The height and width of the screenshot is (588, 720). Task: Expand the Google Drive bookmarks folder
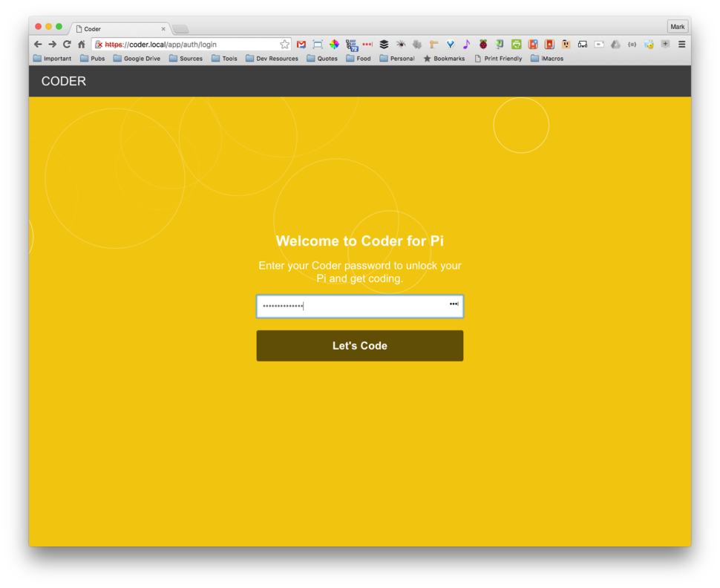(x=137, y=59)
